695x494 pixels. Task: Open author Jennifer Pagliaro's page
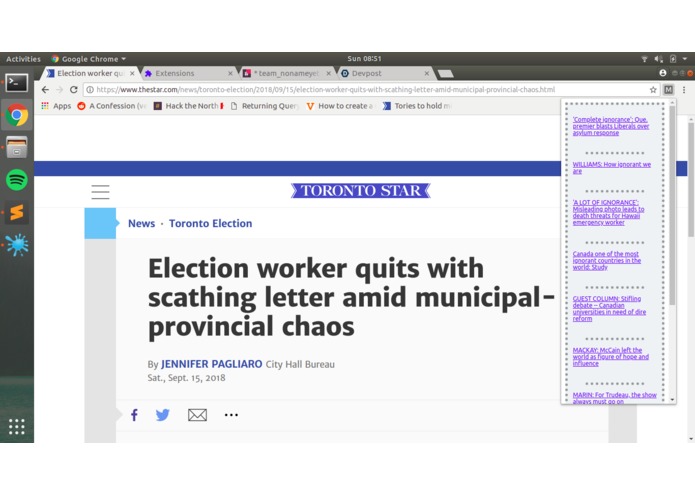(x=211, y=364)
